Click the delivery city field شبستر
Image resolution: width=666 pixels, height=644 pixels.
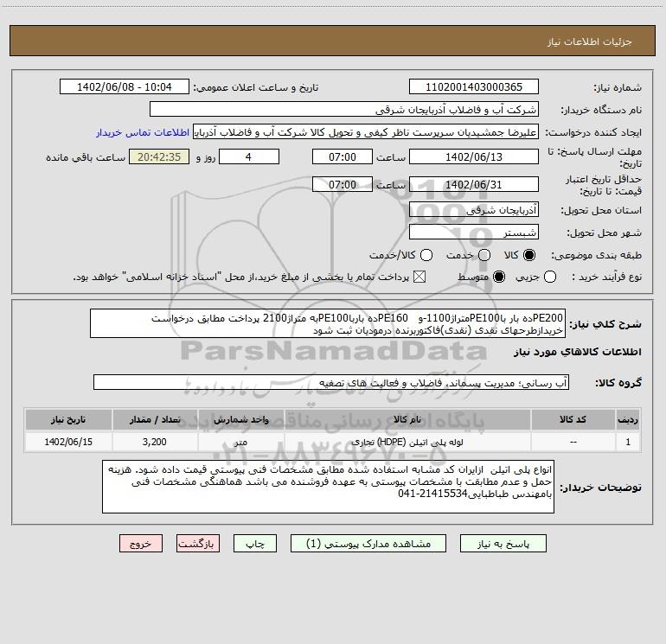474,232
